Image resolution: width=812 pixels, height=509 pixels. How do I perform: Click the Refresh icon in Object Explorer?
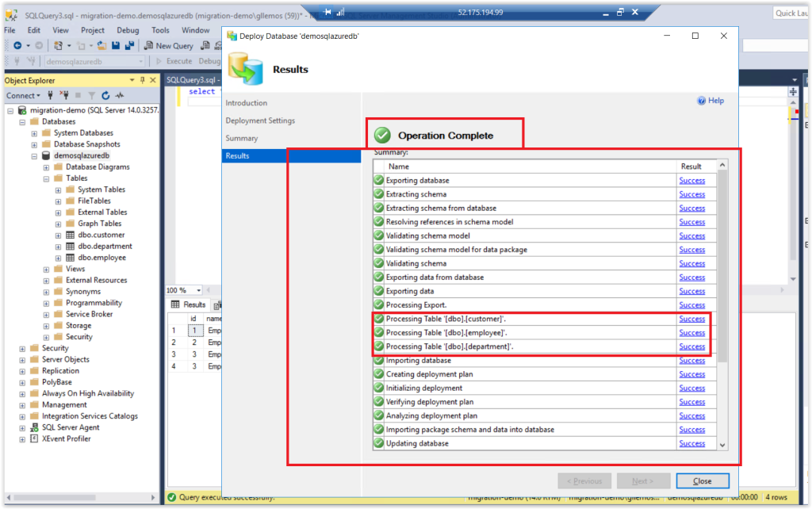tap(105, 95)
